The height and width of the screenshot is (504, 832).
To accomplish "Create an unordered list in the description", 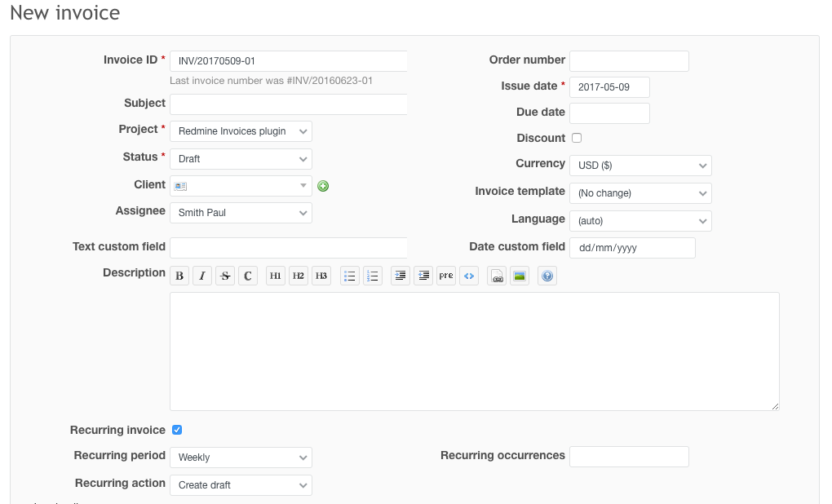I will coord(349,275).
